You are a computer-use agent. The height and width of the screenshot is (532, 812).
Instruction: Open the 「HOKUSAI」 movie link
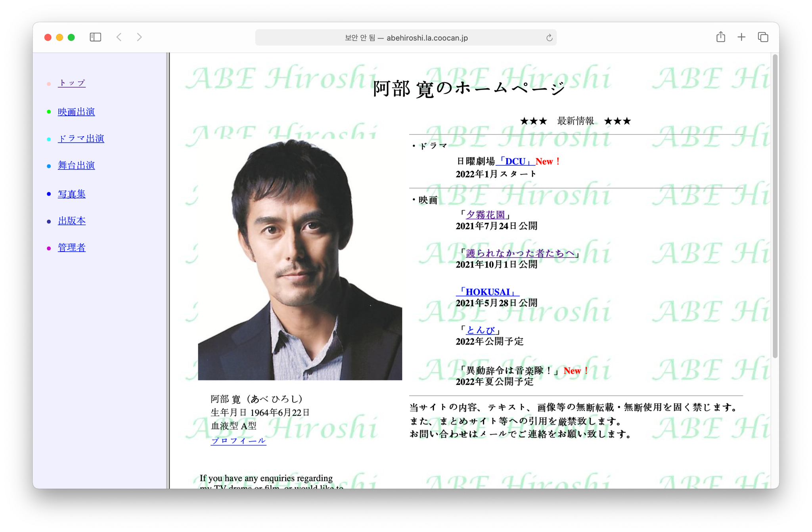point(487,292)
